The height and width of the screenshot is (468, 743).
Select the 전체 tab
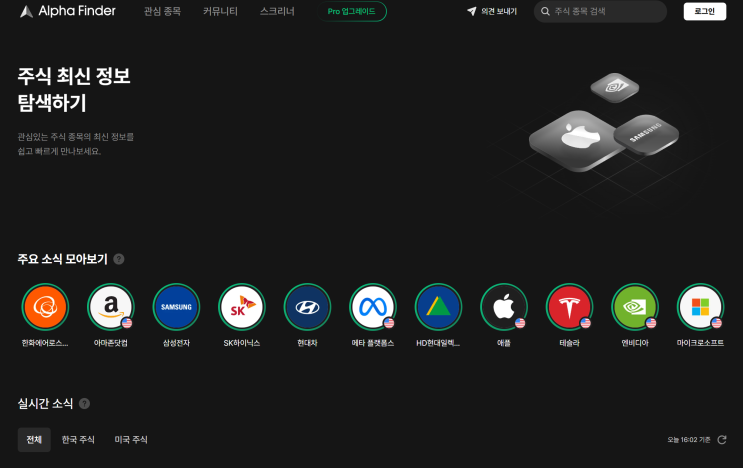(x=34, y=440)
